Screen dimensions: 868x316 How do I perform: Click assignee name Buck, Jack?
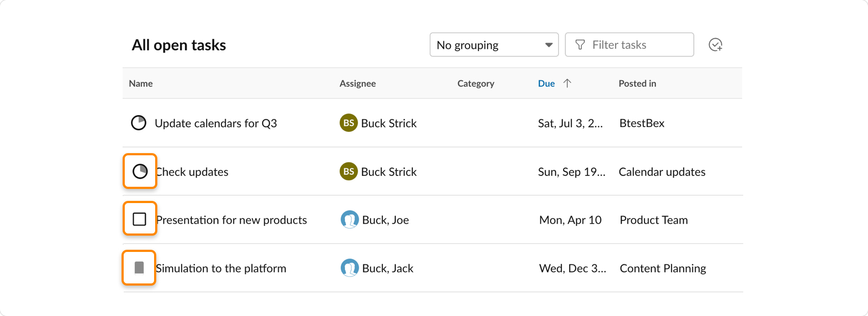[x=388, y=268]
